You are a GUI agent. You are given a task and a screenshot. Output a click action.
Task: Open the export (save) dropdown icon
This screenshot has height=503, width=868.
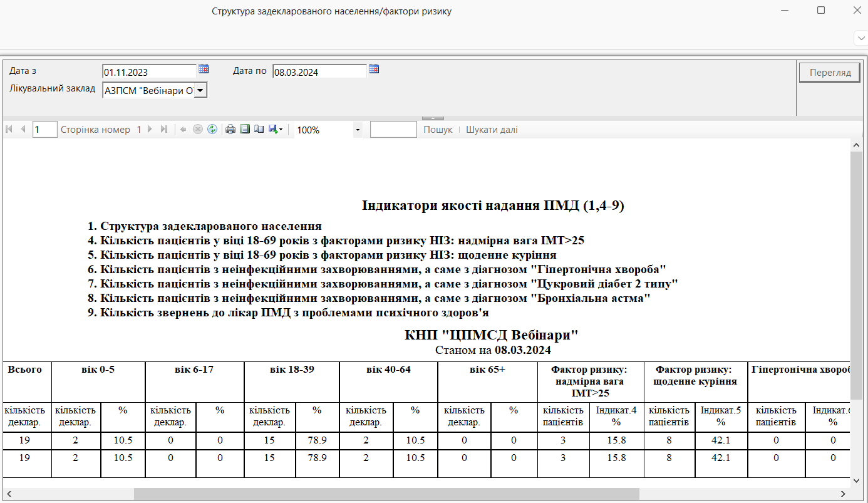(x=276, y=129)
